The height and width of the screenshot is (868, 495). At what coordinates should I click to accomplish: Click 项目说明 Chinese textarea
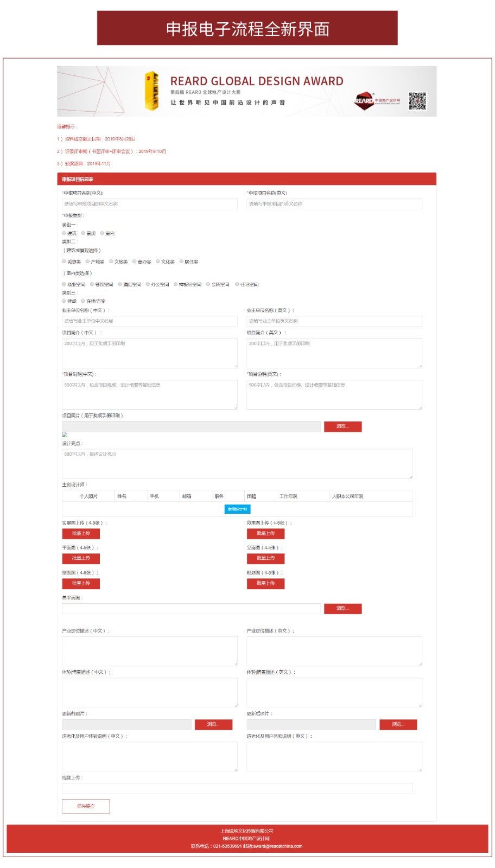point(150,394)
